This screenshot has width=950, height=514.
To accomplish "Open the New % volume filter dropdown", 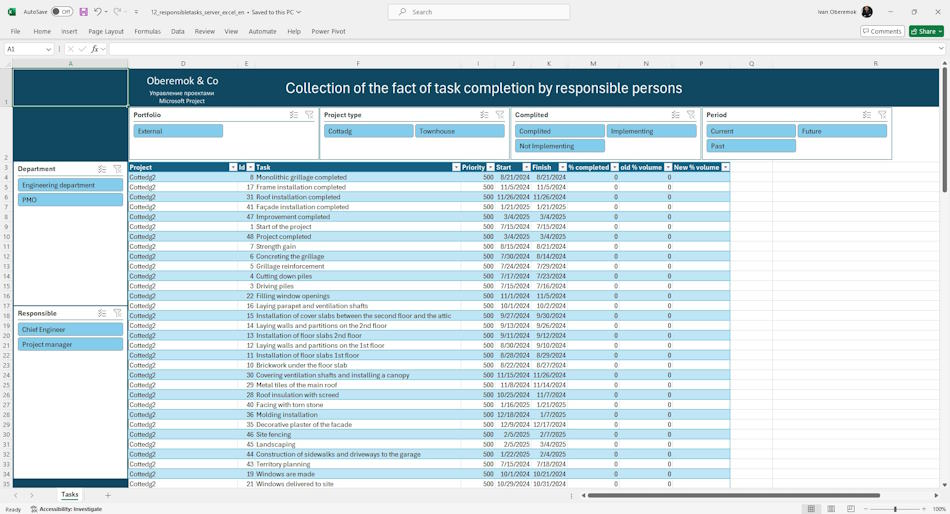I will pyautogui.click(x=725, y=167).
